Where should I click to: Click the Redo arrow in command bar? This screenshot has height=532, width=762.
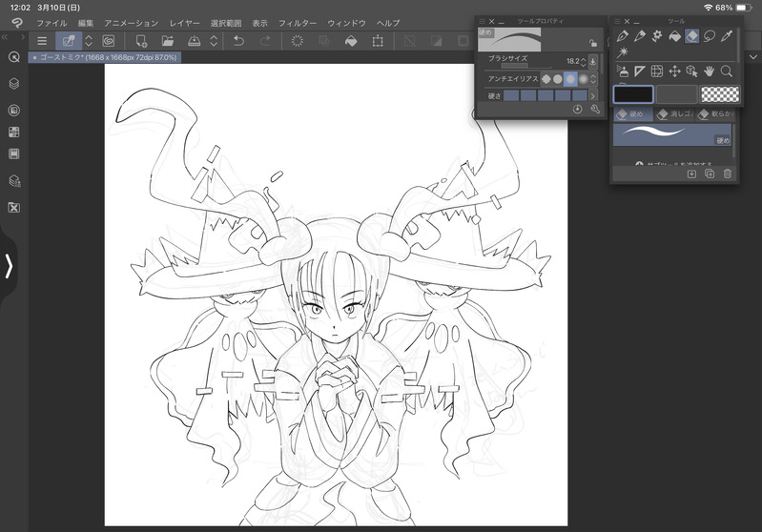[265, 41]
